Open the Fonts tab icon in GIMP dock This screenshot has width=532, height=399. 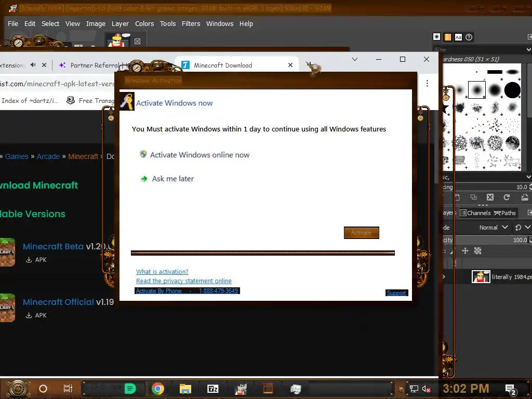click(x=458, y=37)
